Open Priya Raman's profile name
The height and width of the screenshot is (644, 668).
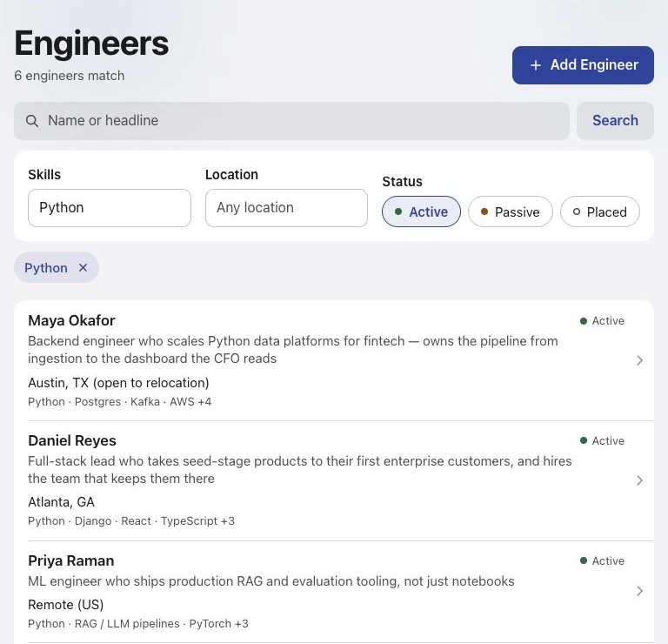click(71, 561)
